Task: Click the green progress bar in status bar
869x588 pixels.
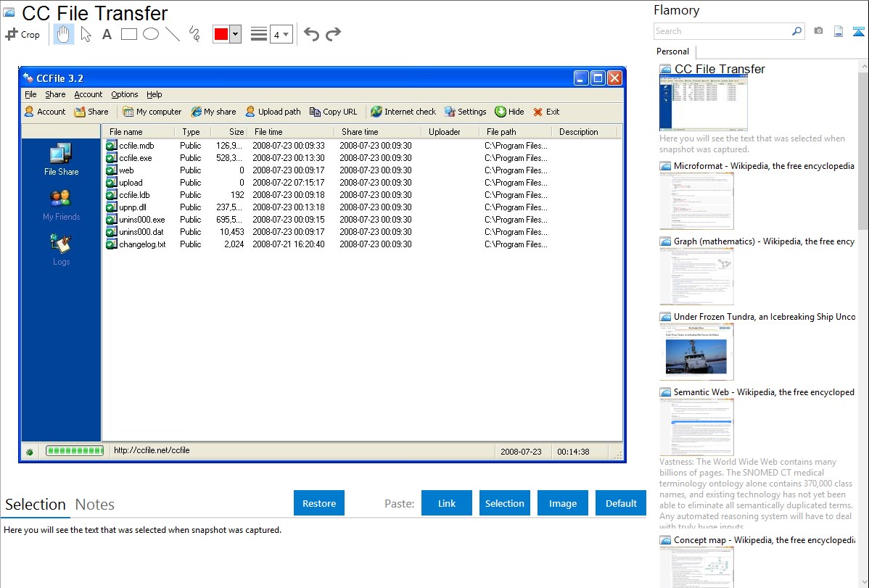Action: [74, 450]
